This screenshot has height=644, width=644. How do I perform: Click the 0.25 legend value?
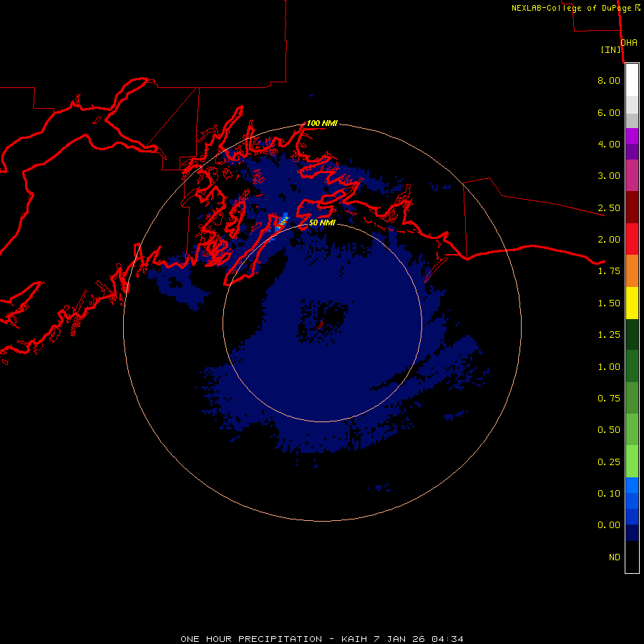pos(609,462)
